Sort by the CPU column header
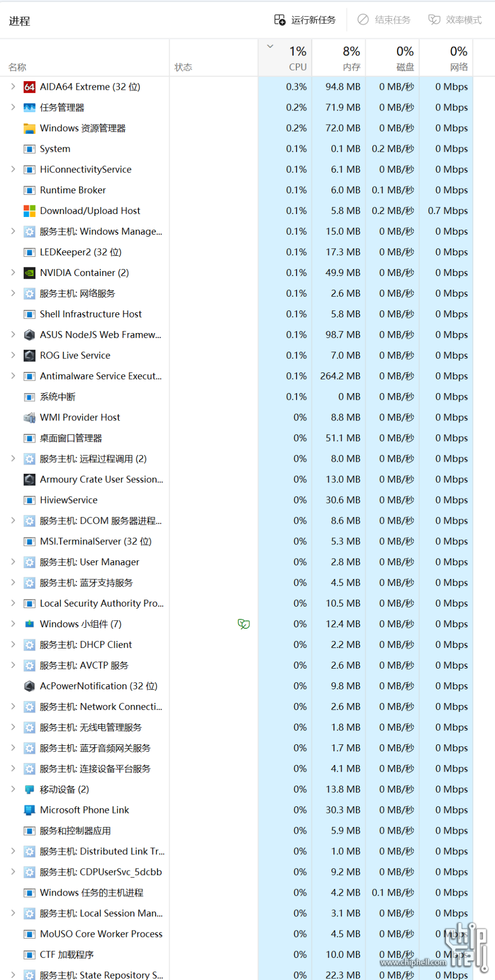Screen dimensions: 495x980 285,58
